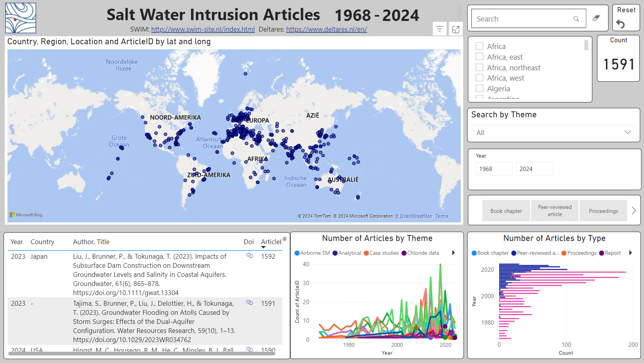Open DOI link icon for article 1592
The image size is (644, 363).
click(250, 256)
